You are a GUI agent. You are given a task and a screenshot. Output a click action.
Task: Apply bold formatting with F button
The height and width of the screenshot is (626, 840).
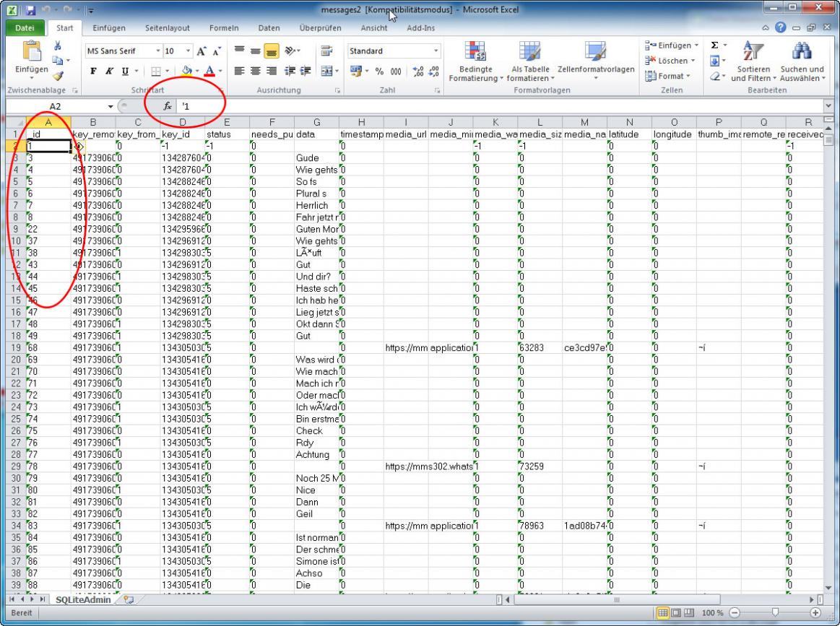[94, 71]
